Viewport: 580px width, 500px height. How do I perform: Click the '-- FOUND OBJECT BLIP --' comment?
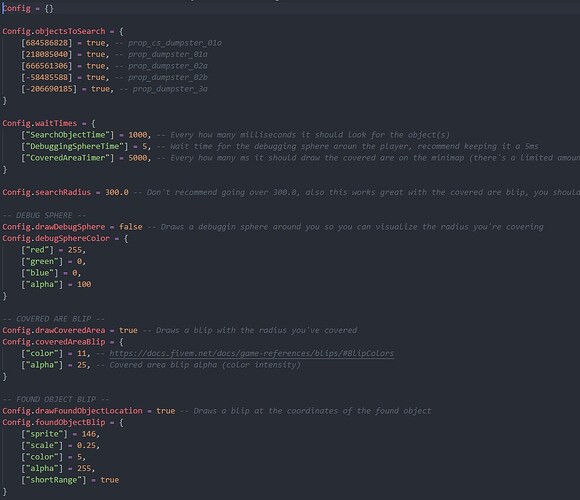pyautogui.click(x=56, y=399)
